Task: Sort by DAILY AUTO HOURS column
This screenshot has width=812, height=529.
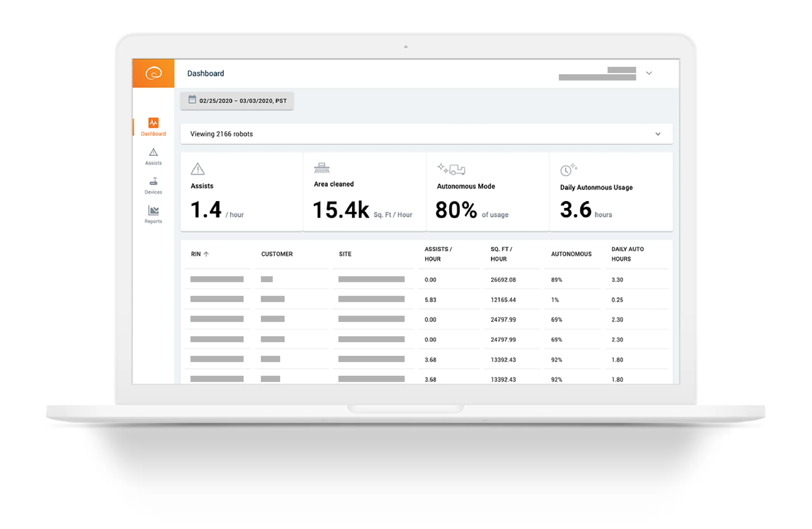Action: [627, 254]
